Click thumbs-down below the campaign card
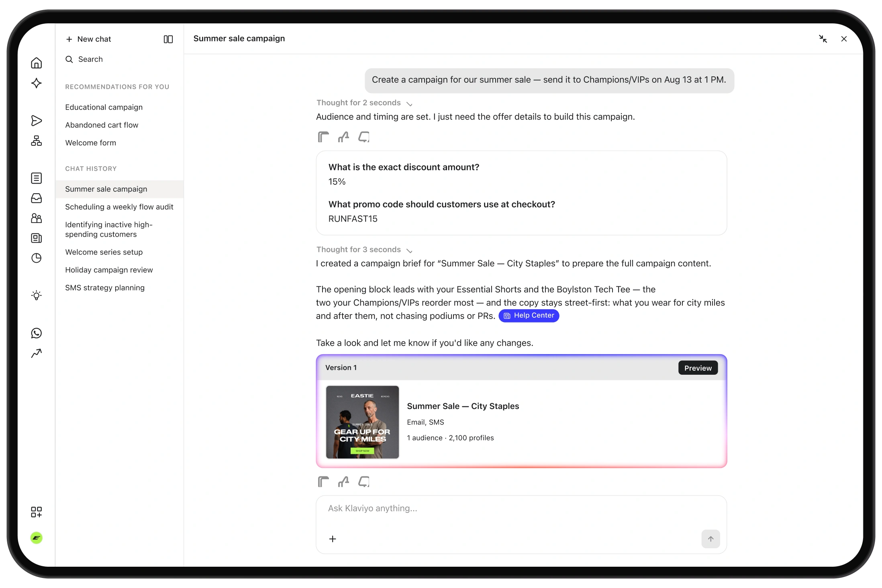This screenshot has height=588, width=882. [364, 482]
